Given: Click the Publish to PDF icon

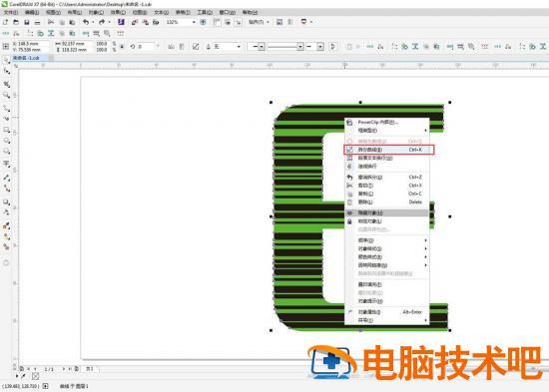Looking at the screenshot, I should point(156,22).
